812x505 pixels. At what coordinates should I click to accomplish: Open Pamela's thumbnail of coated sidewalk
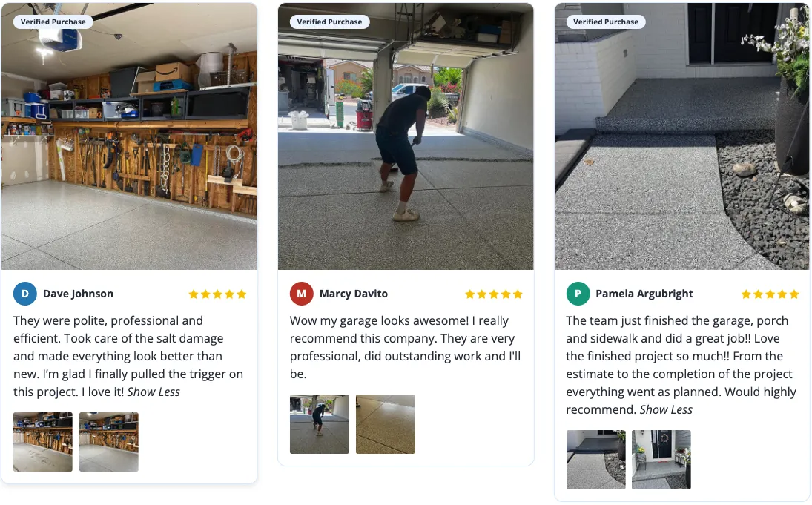(596, 460)
